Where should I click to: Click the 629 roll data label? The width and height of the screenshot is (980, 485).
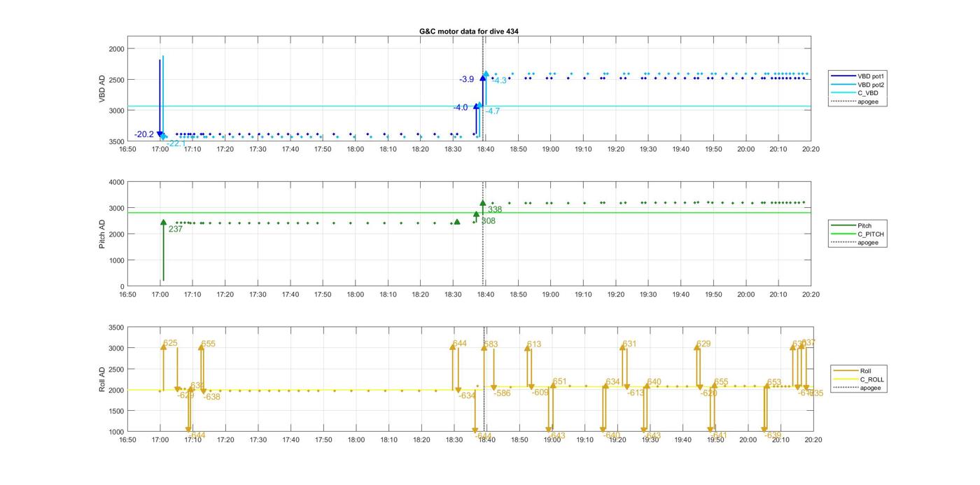pos(703,344)
